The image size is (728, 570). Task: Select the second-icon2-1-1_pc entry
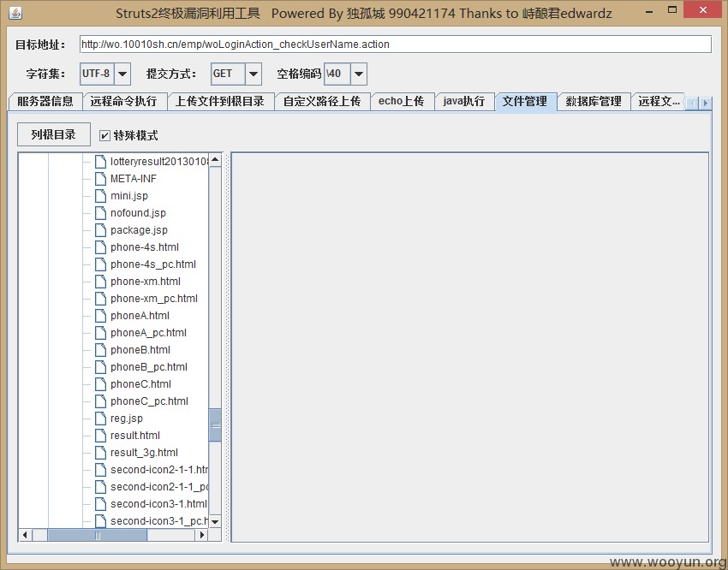coord(159,487)
